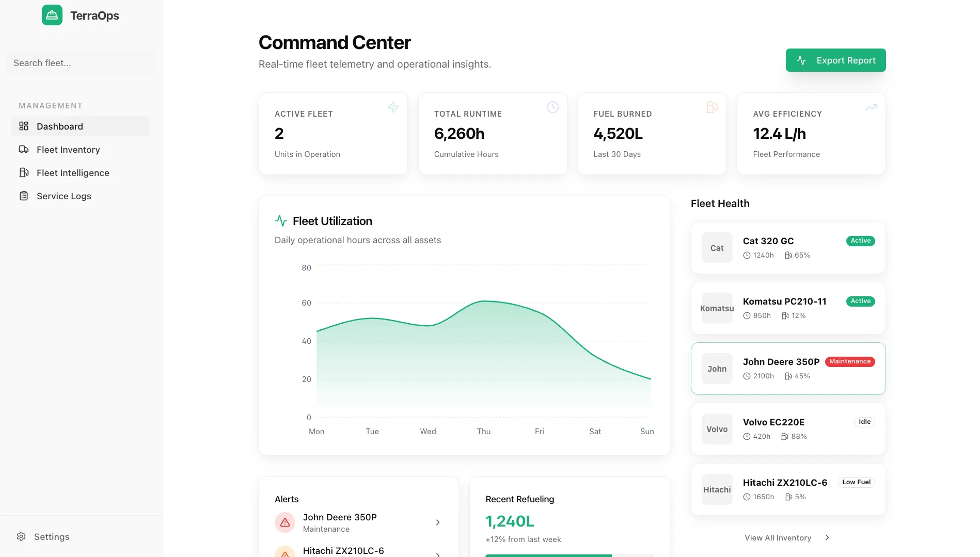The image size is (980, 557).
Task: Select the Volvo EC220E fleet card
Action: coord(788,429)
